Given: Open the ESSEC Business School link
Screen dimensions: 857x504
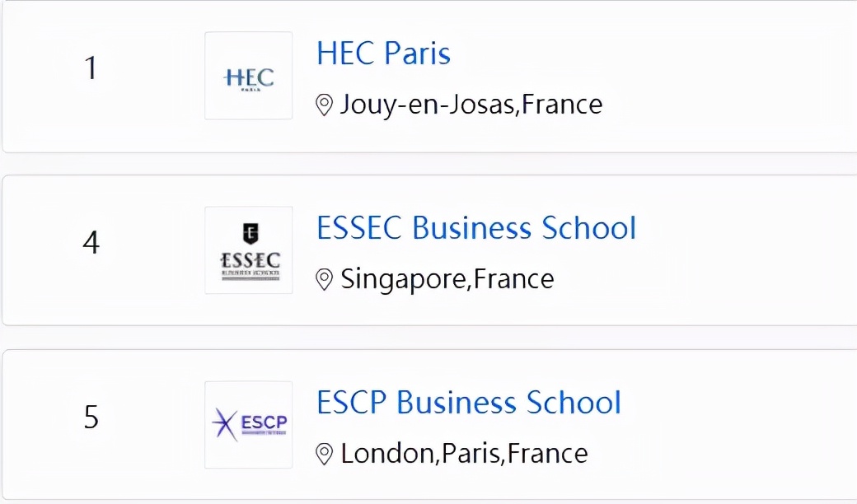Looking at the screenshot, I should [476, 228].
